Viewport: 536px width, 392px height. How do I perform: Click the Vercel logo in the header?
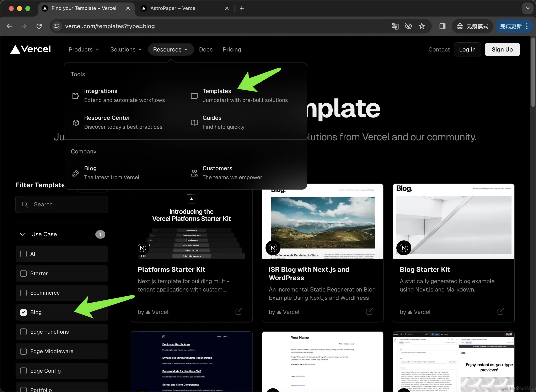[30, 49]
